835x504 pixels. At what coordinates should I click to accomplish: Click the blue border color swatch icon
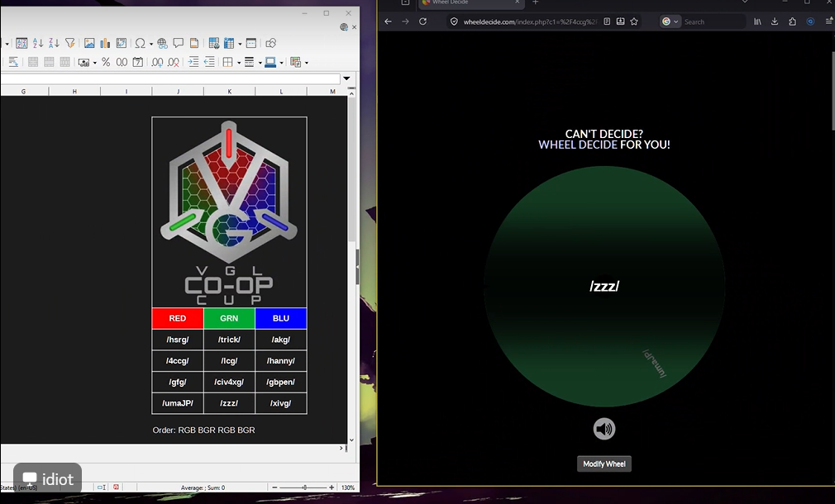270,62
